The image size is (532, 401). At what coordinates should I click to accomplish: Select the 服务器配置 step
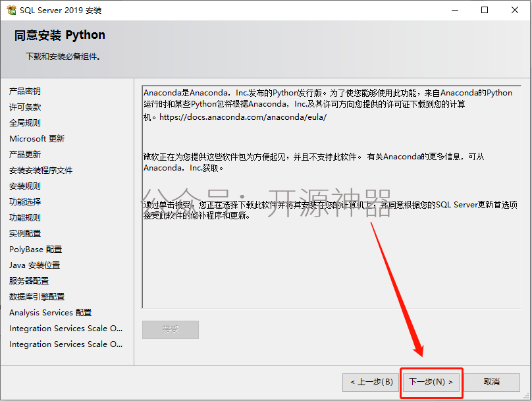(x=29, y=281)
